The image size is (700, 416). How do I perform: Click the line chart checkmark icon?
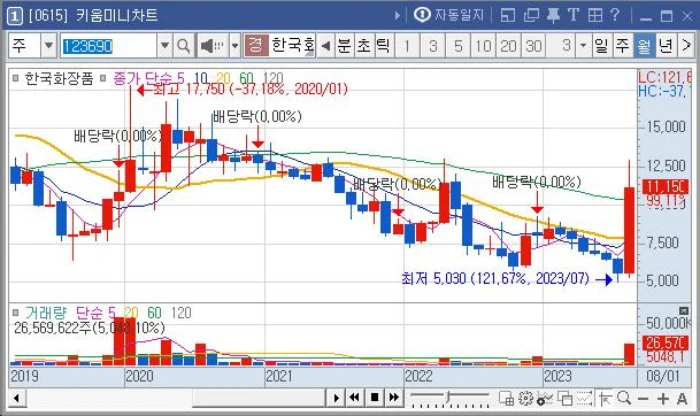584,398
